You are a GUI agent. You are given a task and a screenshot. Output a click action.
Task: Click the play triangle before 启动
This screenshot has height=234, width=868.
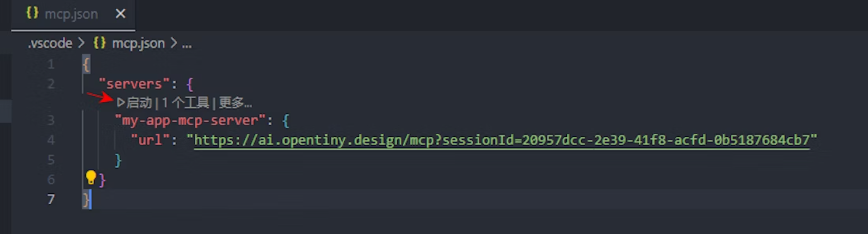coord(120,103)
